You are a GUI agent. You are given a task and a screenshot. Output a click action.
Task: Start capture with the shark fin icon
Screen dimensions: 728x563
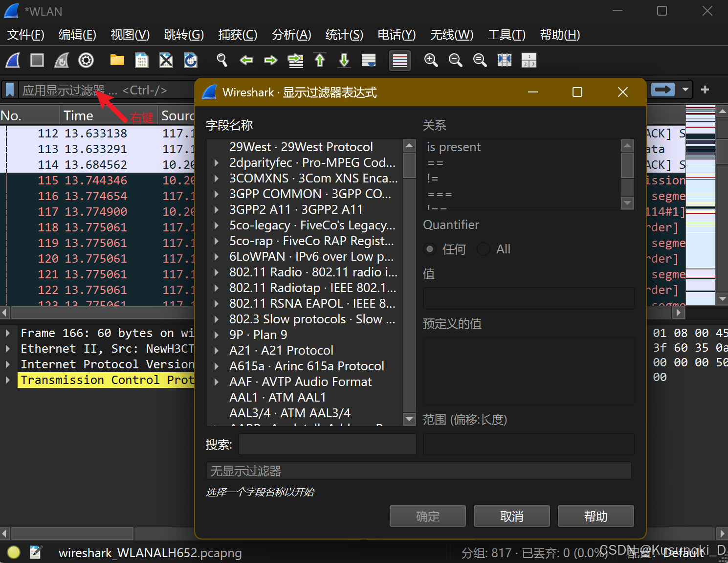pyautogui.click(x=13, y=60)
